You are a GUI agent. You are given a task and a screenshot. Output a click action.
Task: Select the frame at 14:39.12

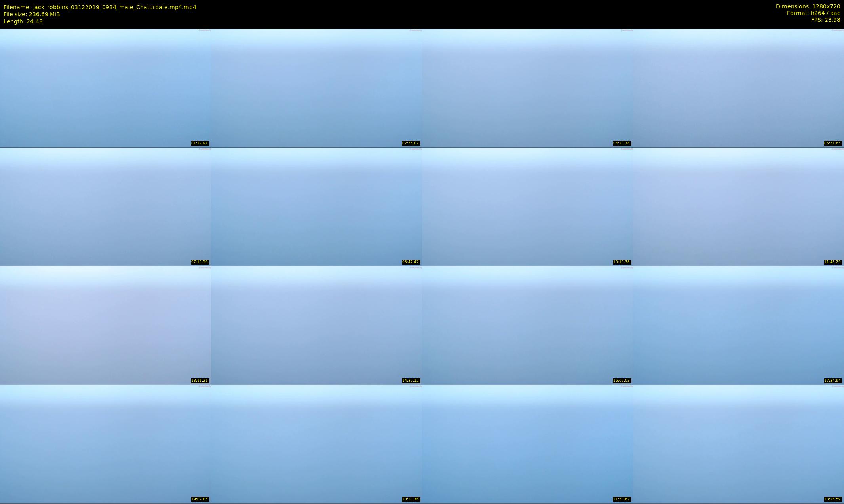coord(316,325)
